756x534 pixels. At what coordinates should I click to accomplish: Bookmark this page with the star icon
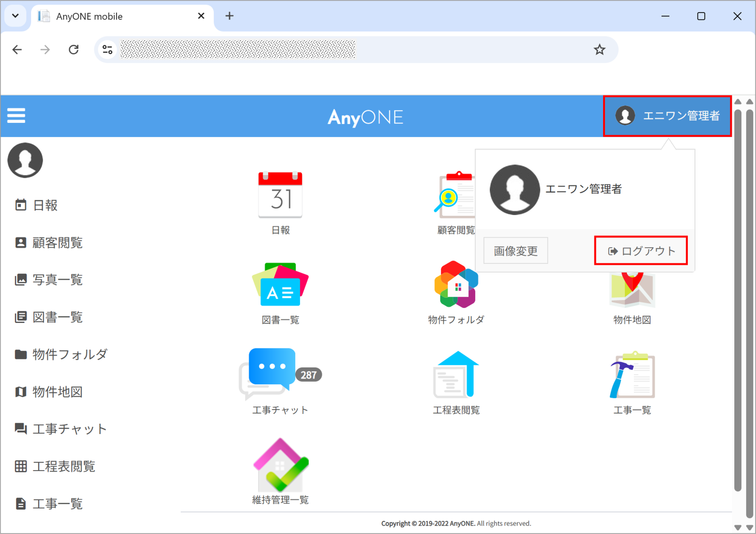coord(600,49)
